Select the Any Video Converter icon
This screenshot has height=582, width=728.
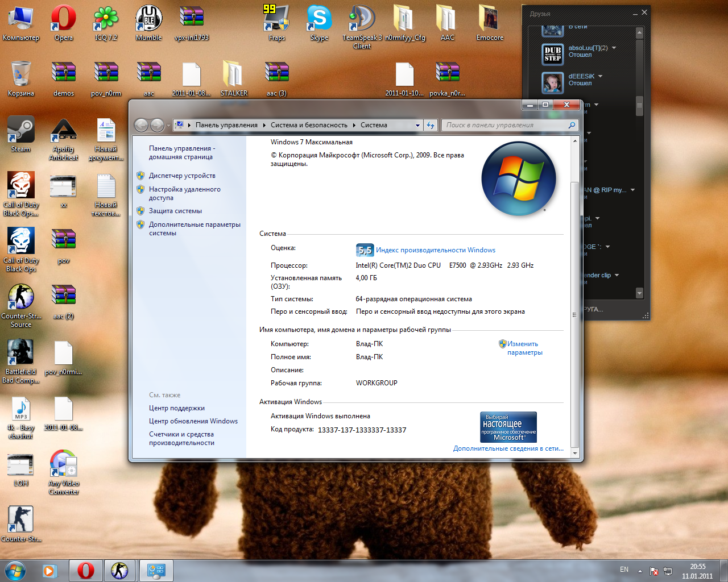64,472
